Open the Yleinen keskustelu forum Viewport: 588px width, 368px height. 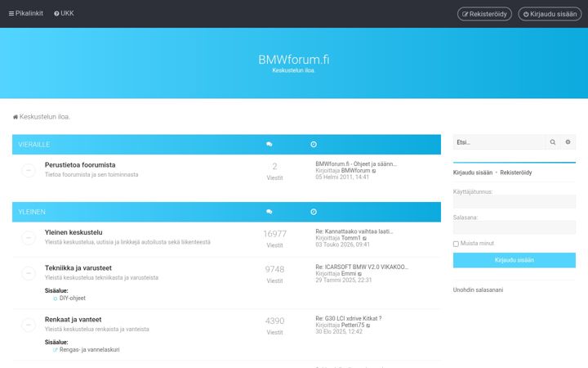73,232
